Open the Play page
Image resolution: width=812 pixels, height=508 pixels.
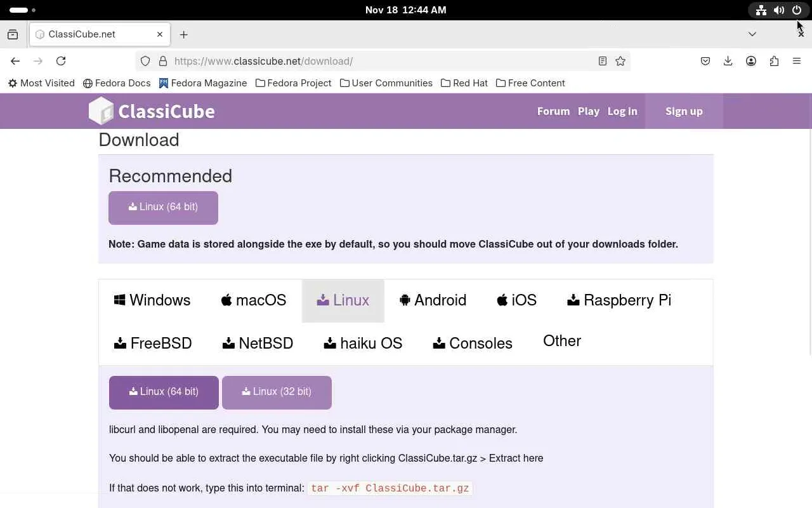pyautogui.click(x=589, y=111)
